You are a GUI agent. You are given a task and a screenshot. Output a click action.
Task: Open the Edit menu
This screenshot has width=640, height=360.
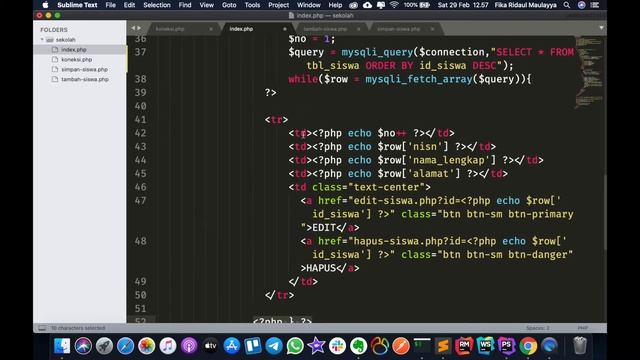(x=129, y=5)
